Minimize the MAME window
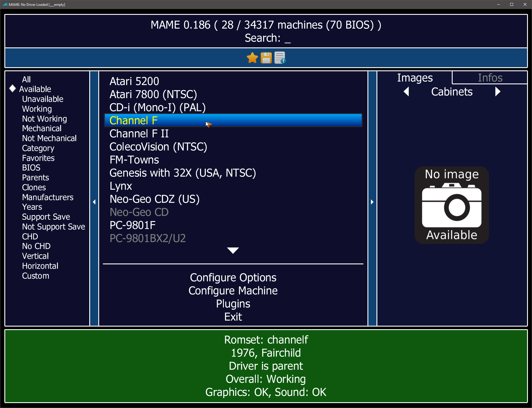Viewport: 532px width, 408px height. click(499, 4)
